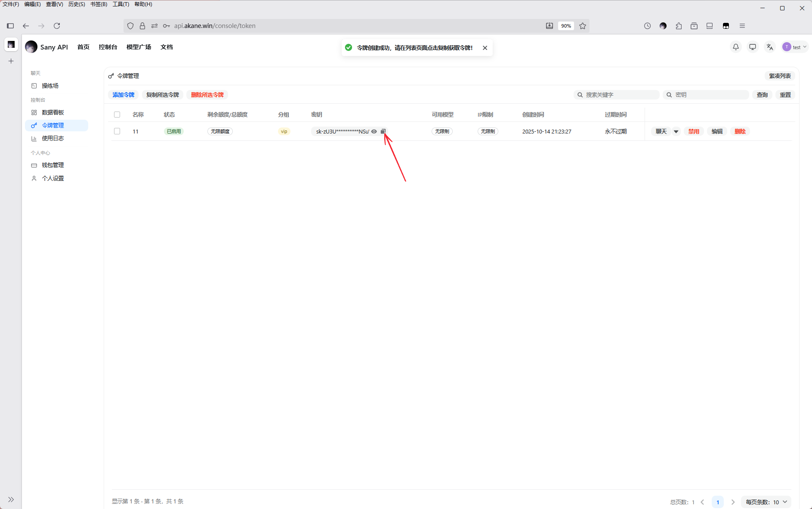Bookmark this page with star icon

(x=583, y=26)
